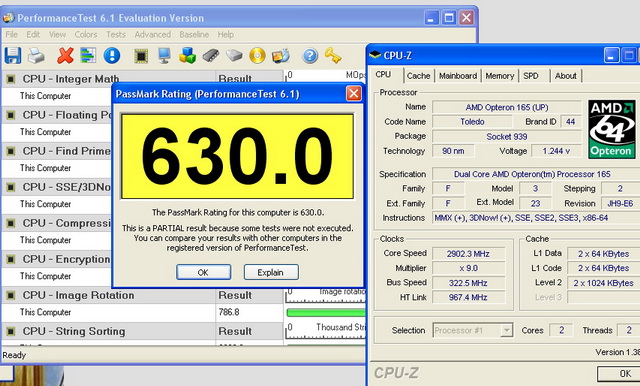This screenshot has width=640, height=386.
Task: Open help with the question mark icon
Action: [x=310, y=56]
